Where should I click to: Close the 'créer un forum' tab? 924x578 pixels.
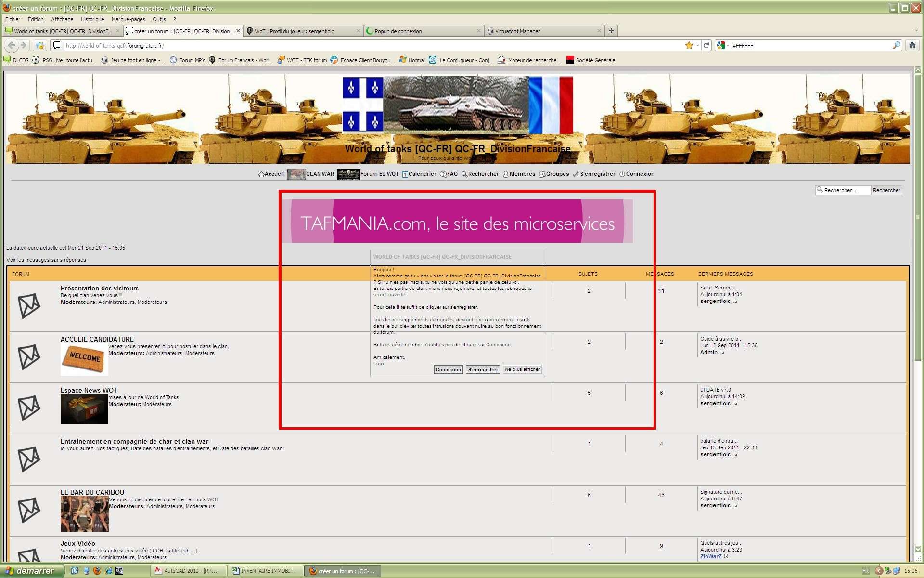click(x=238, y=31)
